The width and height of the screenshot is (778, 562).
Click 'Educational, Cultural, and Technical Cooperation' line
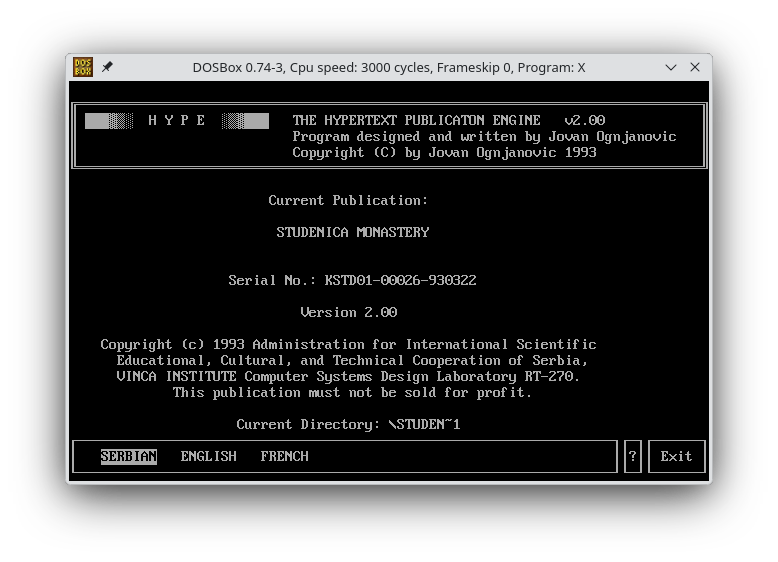pos(352,361)
